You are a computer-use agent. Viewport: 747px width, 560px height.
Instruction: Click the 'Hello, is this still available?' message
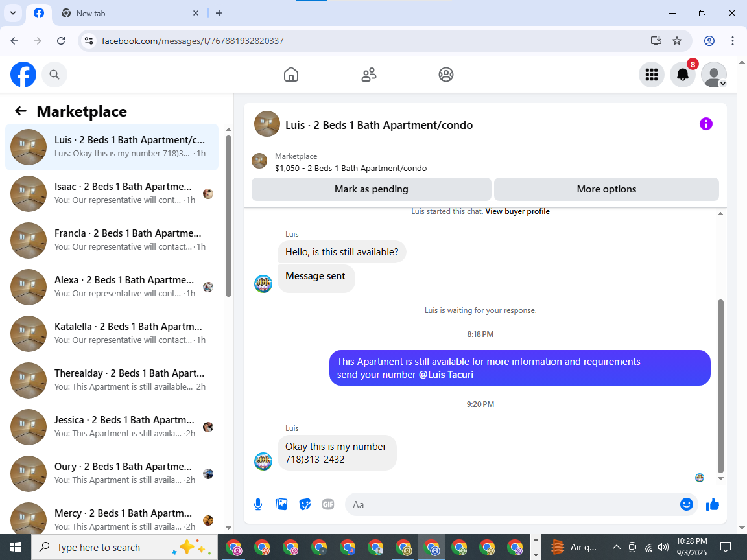(342, 252)
